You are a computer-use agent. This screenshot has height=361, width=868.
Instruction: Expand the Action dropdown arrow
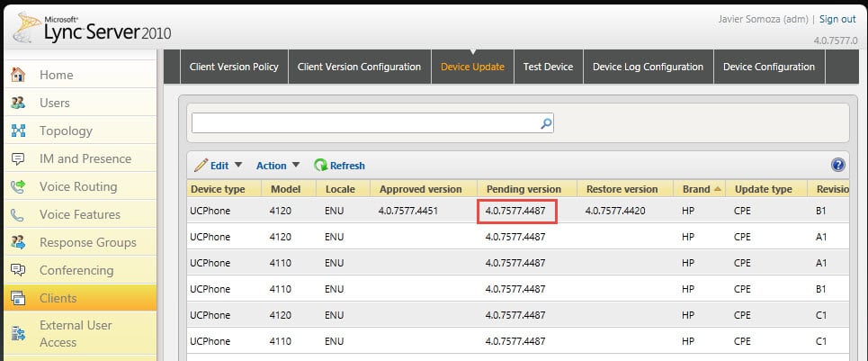296,165
